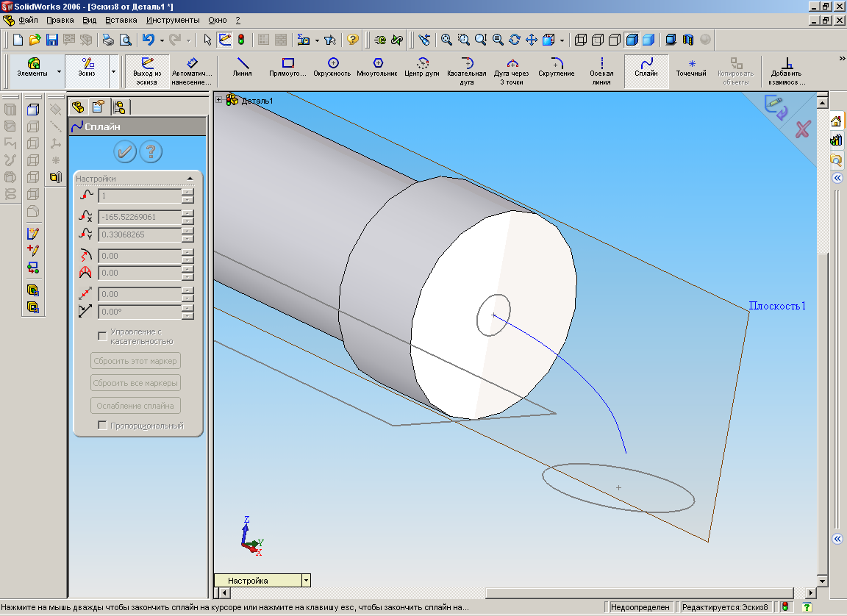Click the Rotate view icon

tap(515, 40)
